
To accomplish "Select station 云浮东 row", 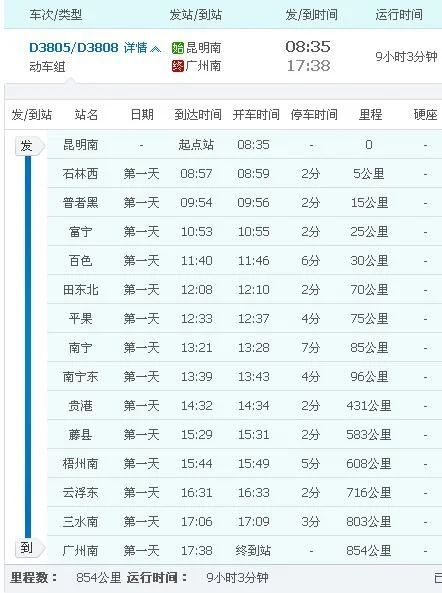I will [x=244, y=493].
